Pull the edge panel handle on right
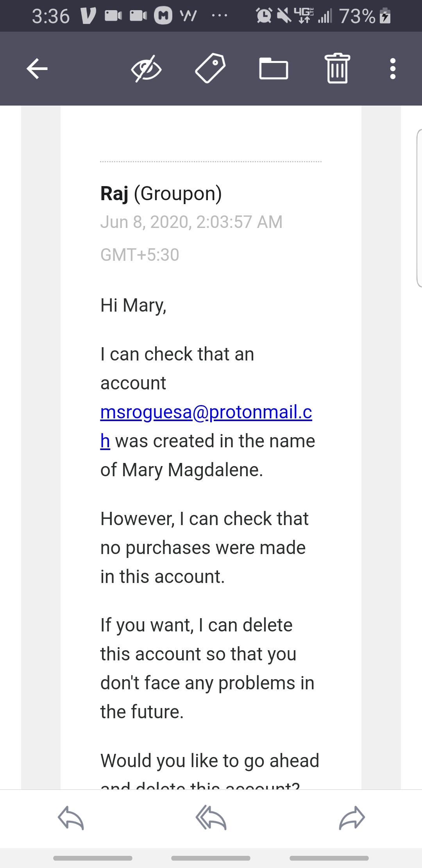Viewport: 422px width, 868px height. point(419,208)
